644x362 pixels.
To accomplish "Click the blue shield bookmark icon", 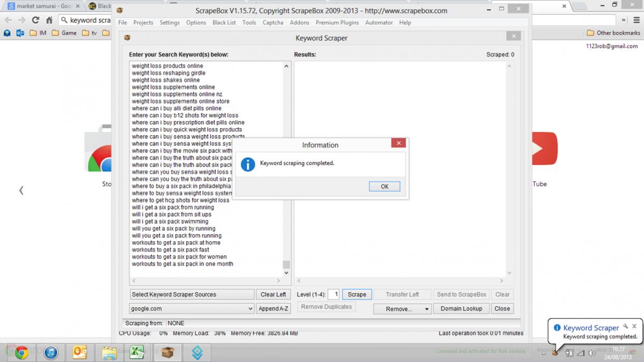I will [8, 33].
